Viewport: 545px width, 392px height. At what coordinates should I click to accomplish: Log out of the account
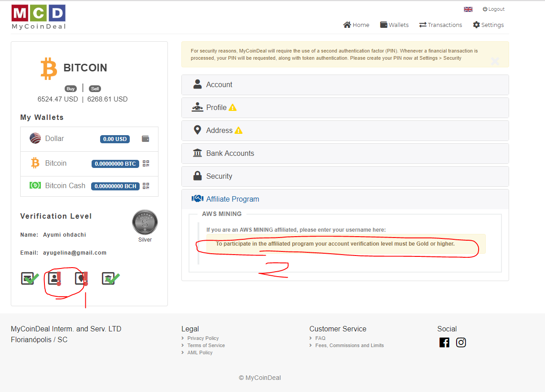493,9
